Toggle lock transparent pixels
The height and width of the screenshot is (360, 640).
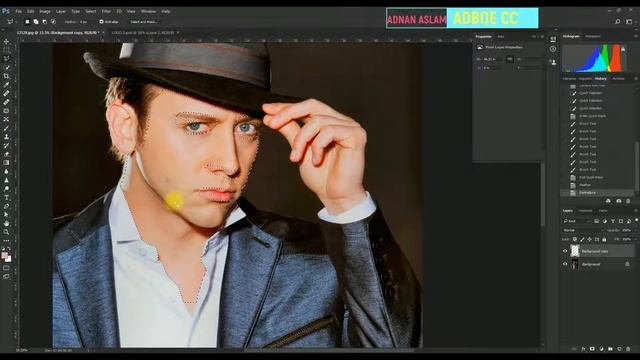point(575,239)
